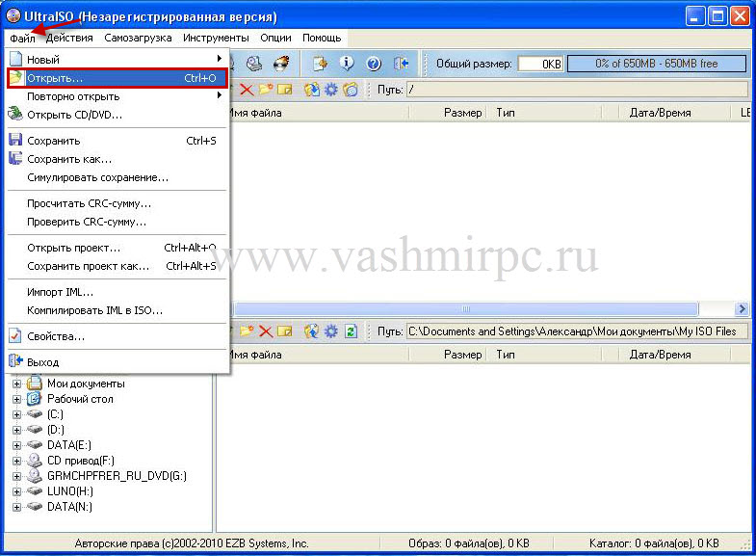Choose Открыть CD/DVD... menu entry
This screenshot has height=556, width=756.
[x=117, y=115]
